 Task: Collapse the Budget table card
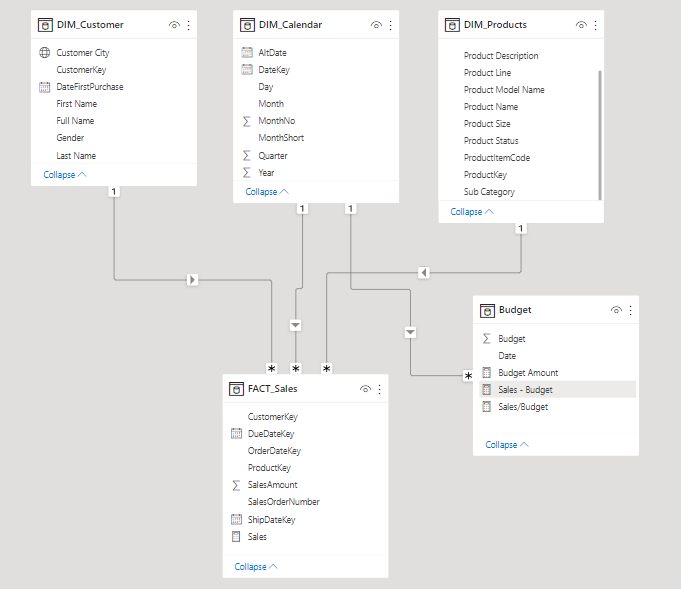click(x=507, y=444)
